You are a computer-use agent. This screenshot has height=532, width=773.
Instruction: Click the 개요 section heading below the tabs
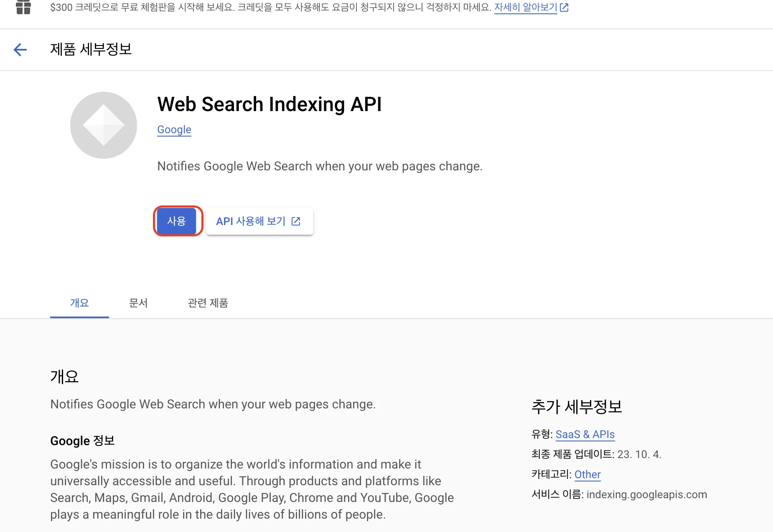64,377
